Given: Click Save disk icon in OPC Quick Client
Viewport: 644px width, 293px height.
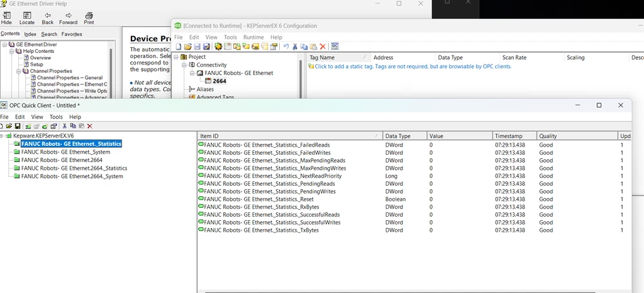Looking at the screenshot, I should click(x=17, y=126).
